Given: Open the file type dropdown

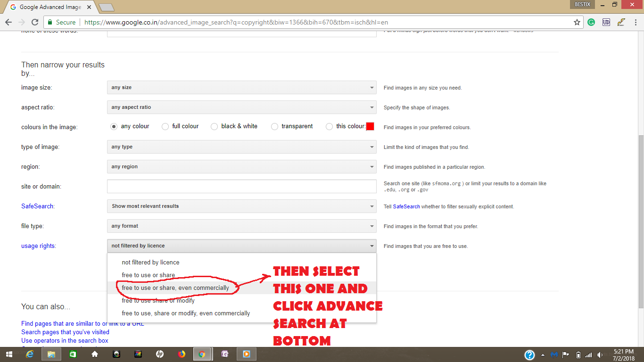Looking at the screenshot, I should point(242,226).
